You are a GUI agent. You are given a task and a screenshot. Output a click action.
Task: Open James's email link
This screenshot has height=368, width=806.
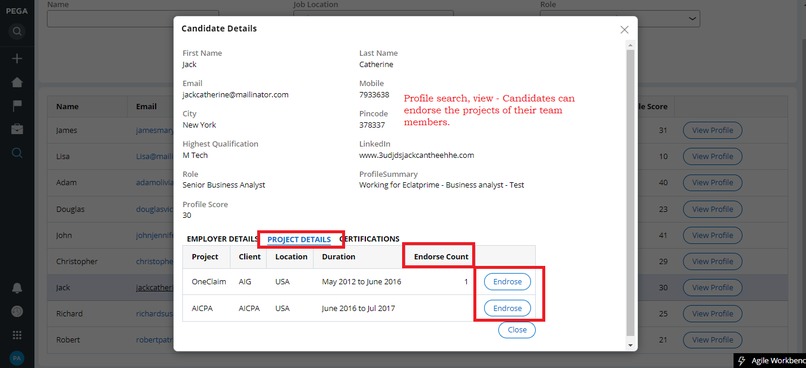pos(155,131)
